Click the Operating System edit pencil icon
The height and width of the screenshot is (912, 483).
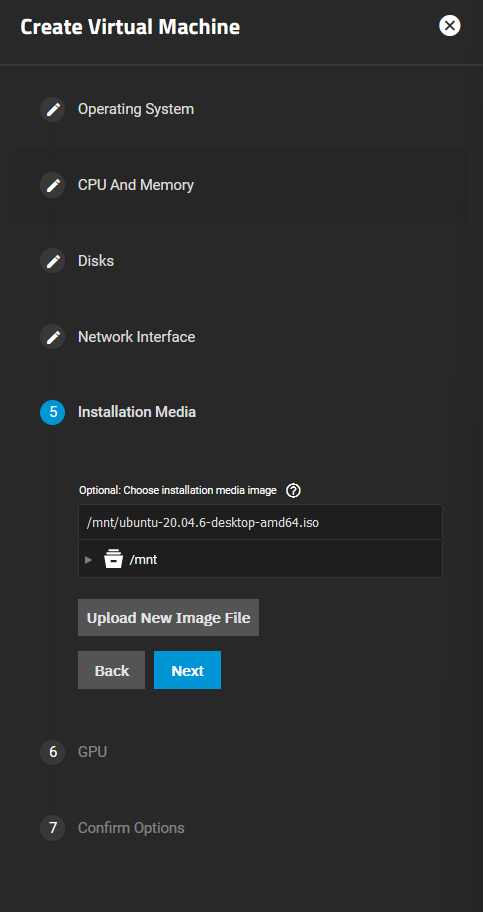52,109
